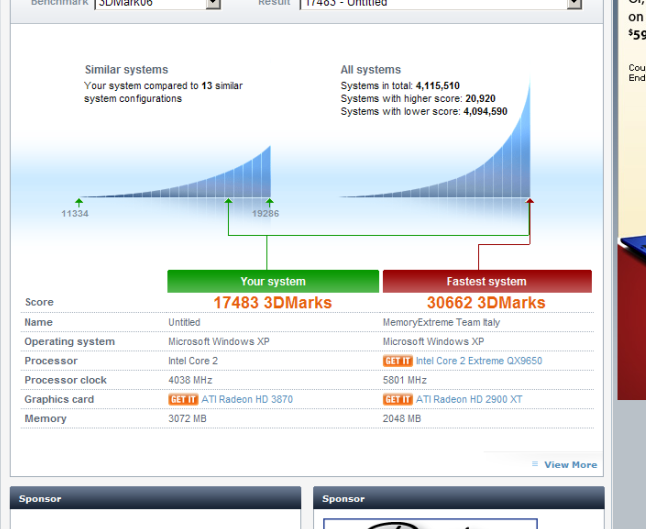Click GET IT badge beside ATI Radeon HD 2900 XT

click(398, 399)
